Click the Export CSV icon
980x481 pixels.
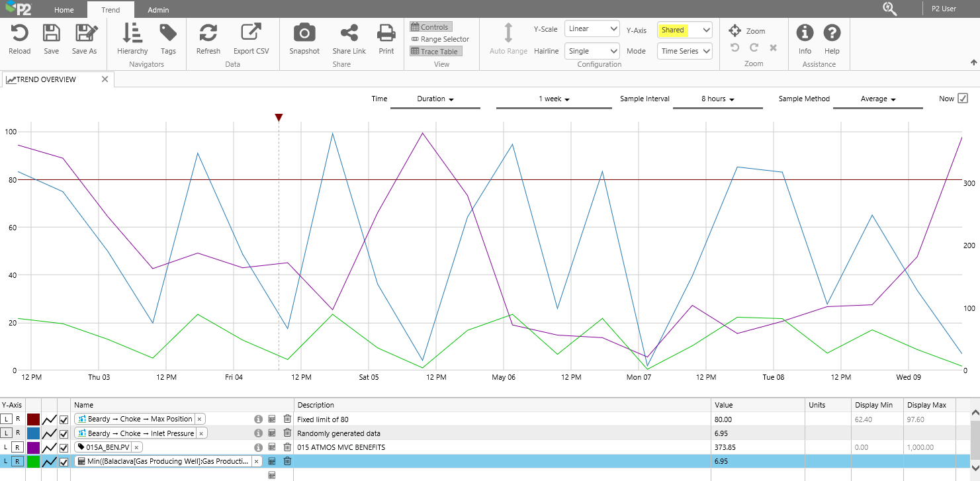coord(251,33)
